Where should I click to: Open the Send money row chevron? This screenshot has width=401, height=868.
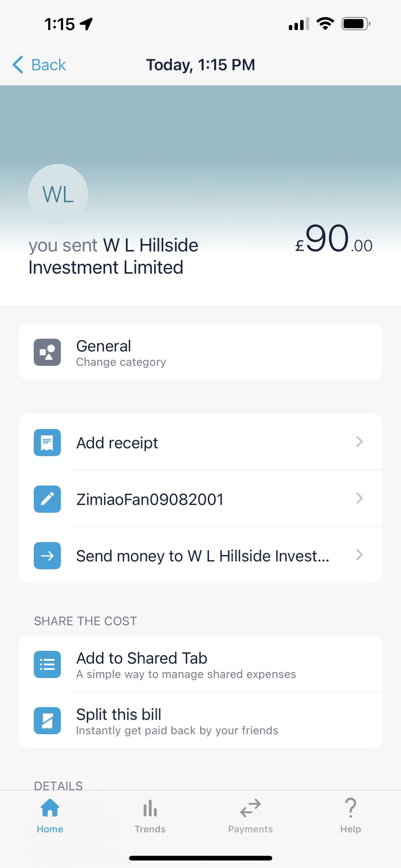coord(359,555)
